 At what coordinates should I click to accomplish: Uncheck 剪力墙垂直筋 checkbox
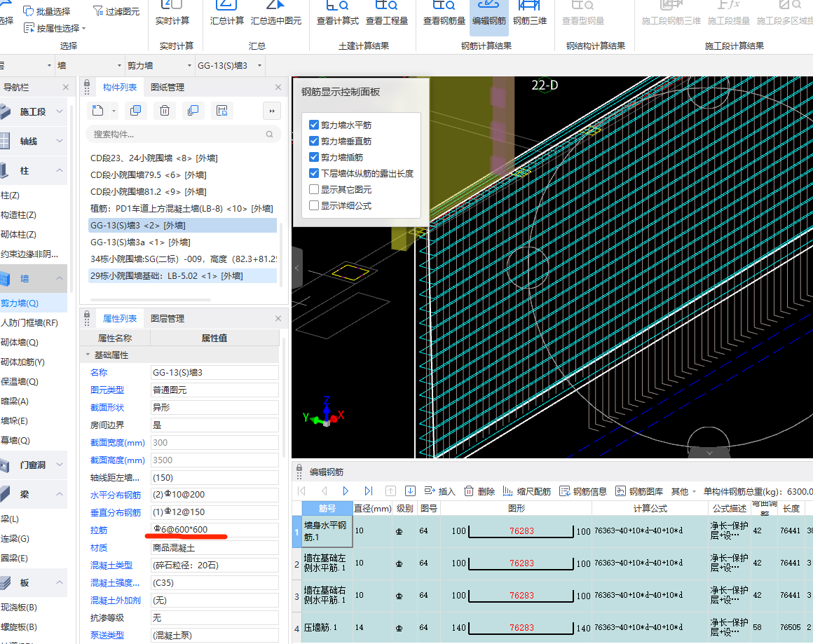click(x=314, y=141)
